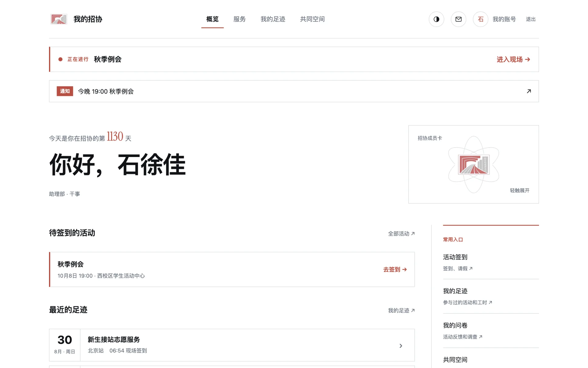Click 进入现场 for the ongoing meeting

(x=513, y=59)
